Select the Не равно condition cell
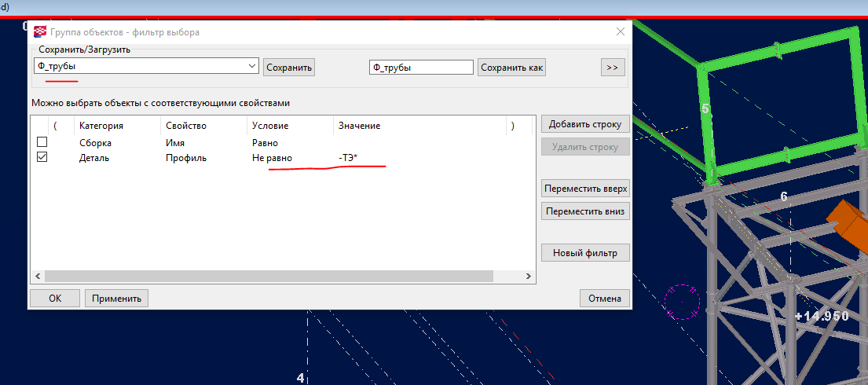Viewport: 868px width, 385px height. click(272, 159)
